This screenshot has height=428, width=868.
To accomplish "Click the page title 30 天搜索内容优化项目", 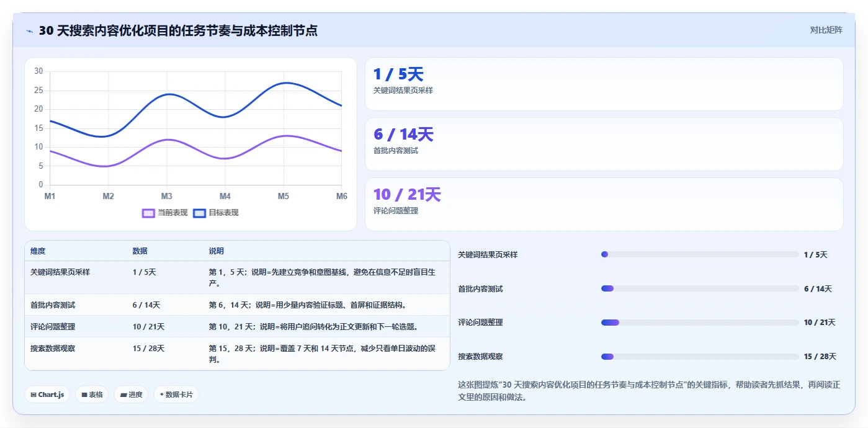I will (x=178, y=30).
